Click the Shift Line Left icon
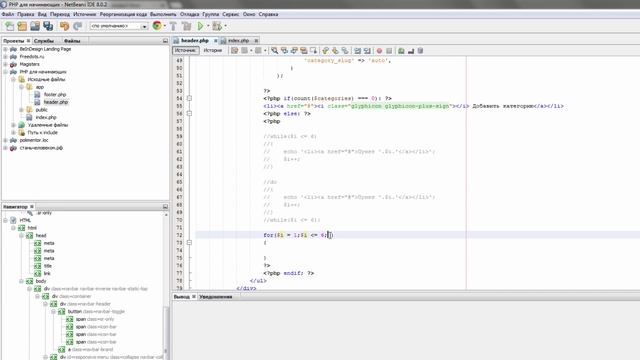 coord(357,51)
